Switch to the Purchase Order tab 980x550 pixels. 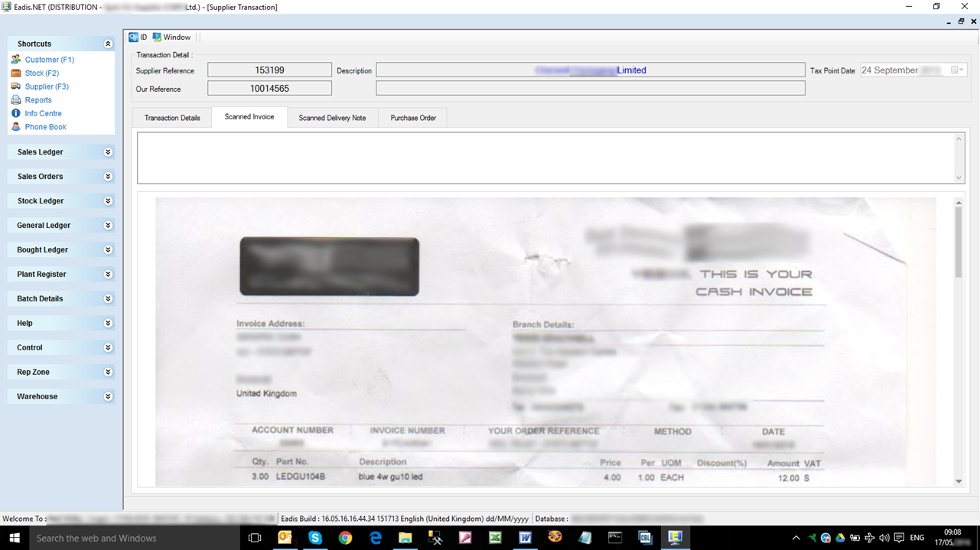412,117
